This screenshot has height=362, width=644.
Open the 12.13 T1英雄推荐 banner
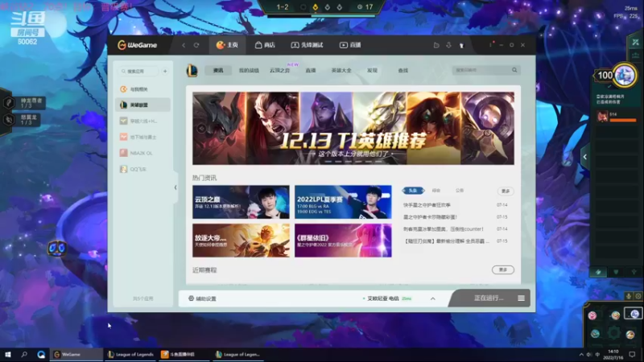tap(353, 128)
